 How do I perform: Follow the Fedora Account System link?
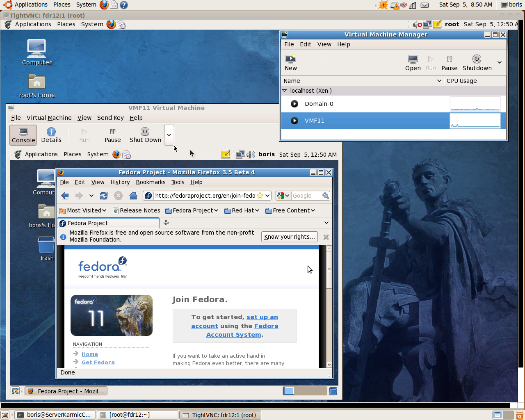[242, 330]
